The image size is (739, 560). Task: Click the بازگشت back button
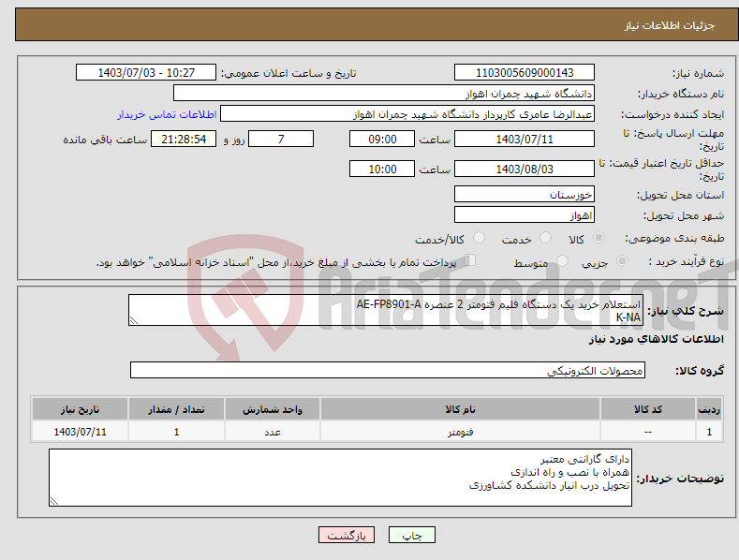pos(347,535)
